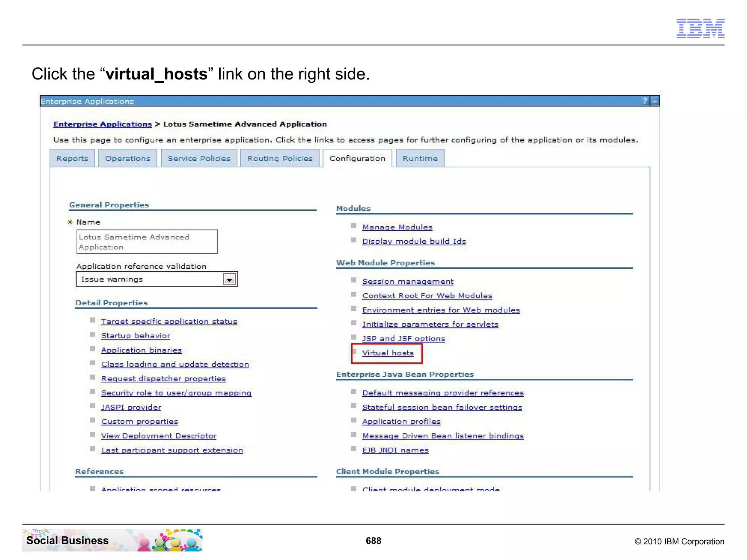Open the Enterprise Applications breadcrumb link
This screenshot has height=560, width=747.
click(102, 124)
